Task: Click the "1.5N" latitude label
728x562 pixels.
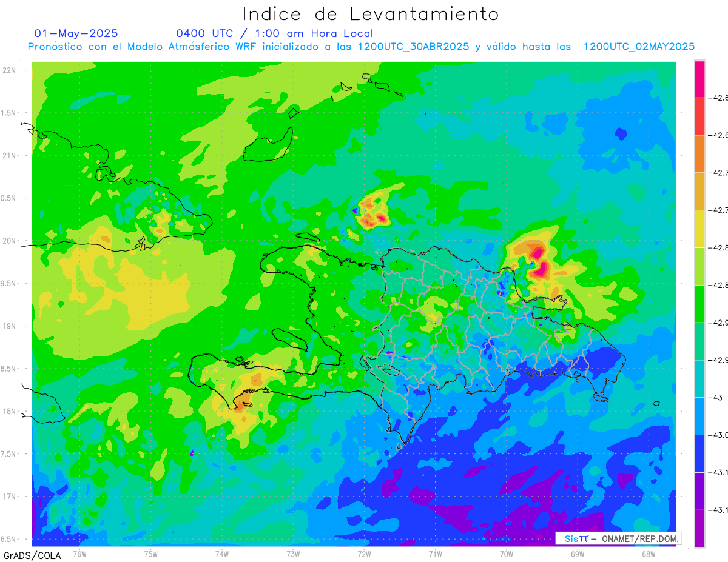Action: click(9, 113)
